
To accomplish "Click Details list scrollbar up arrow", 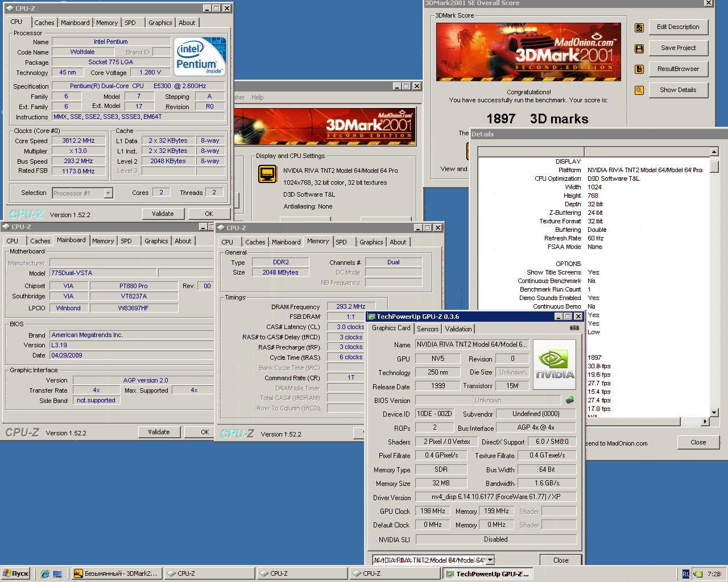I will tap(714, 152).
